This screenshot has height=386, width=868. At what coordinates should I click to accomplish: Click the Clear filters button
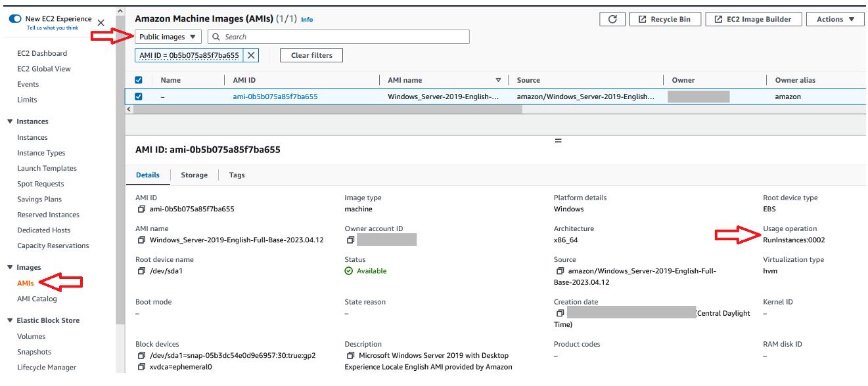(x=311, y=55)
